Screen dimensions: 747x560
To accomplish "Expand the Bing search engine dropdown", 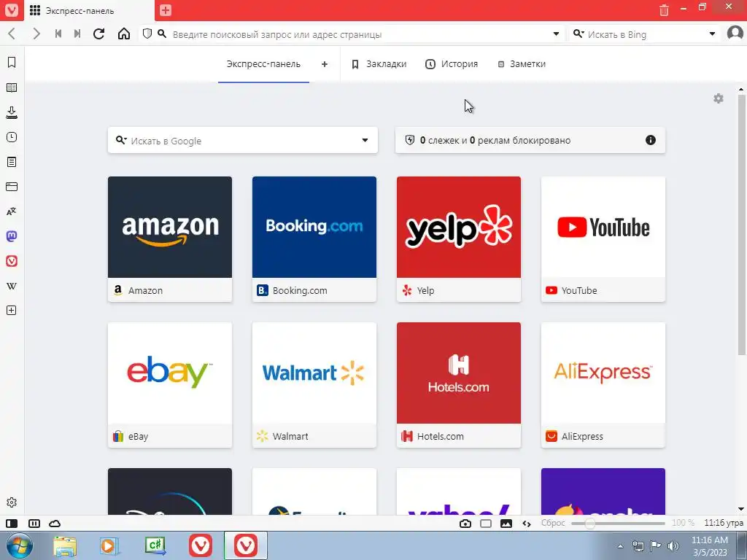I will click(x=712, y=34).
